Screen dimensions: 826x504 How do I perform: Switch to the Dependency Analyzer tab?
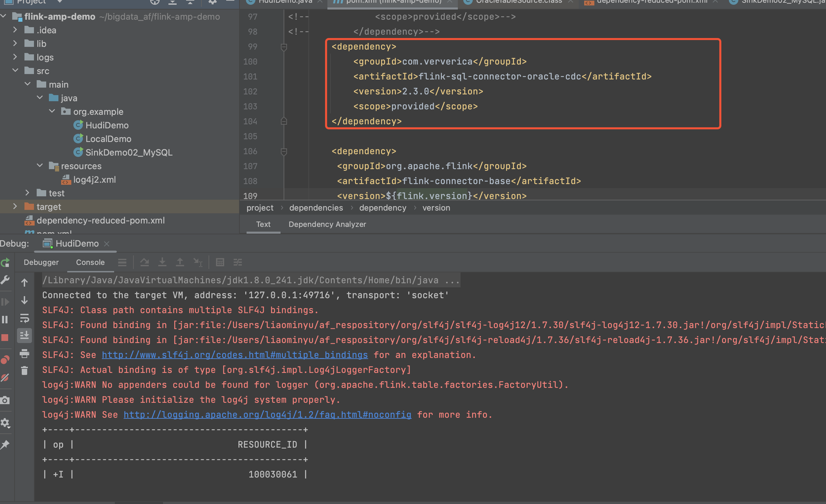tap(327, 224)
